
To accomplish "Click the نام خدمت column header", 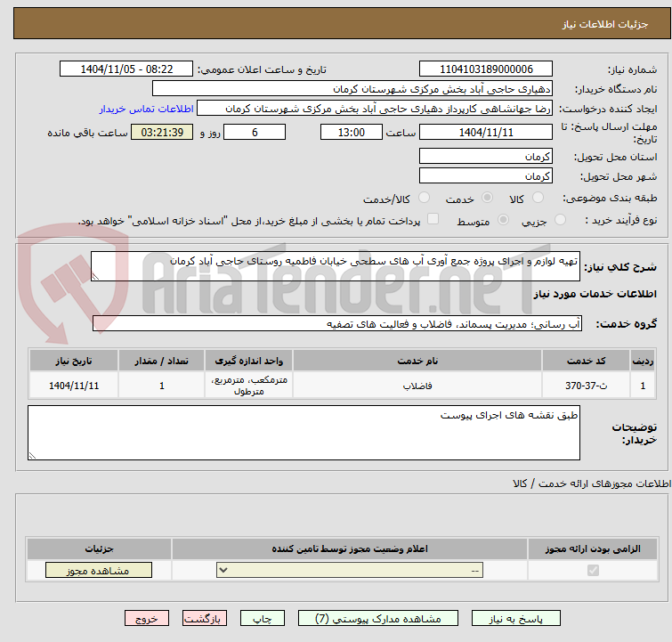I will pos(417,361).
